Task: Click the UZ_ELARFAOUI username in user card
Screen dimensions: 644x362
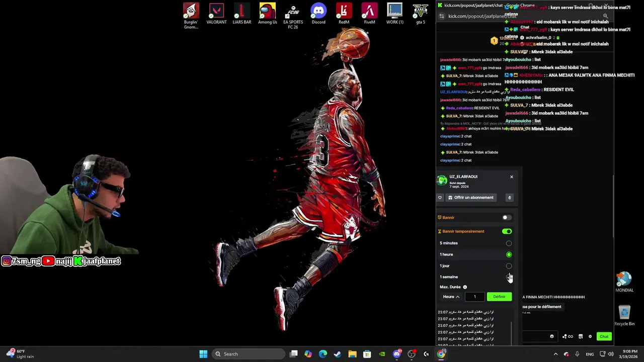Action: coord(463,176)
